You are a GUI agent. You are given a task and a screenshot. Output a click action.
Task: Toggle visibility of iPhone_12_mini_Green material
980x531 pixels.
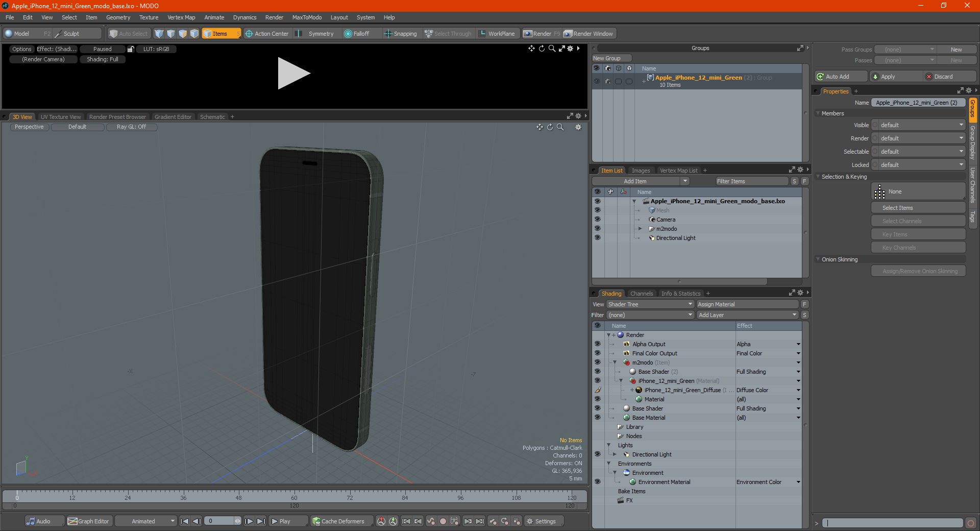click(597, 381)
